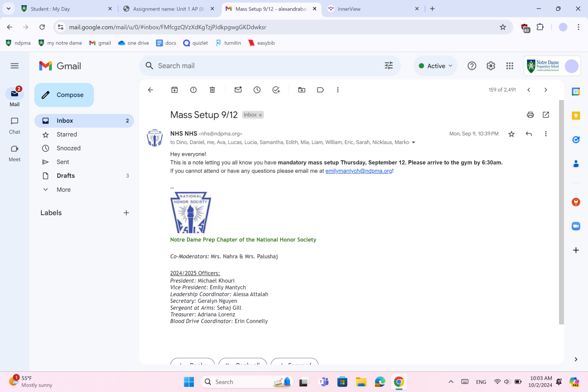Open the Meet section
Screen dimensions: 588x392
click(15, 153)
